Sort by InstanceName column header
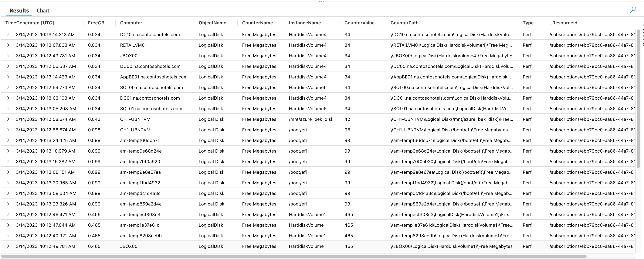This screenshot has width=644, height=259. tap(305, 23)
